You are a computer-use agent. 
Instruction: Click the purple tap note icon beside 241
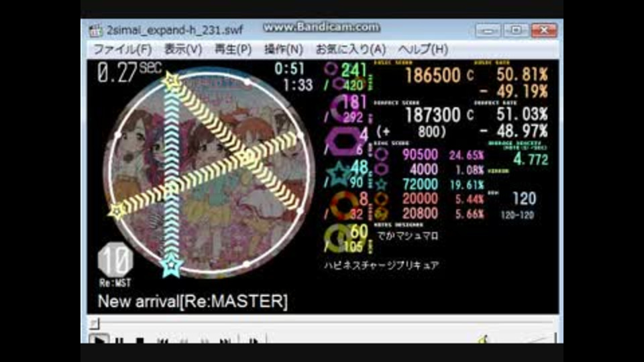[x=331, y=69]
